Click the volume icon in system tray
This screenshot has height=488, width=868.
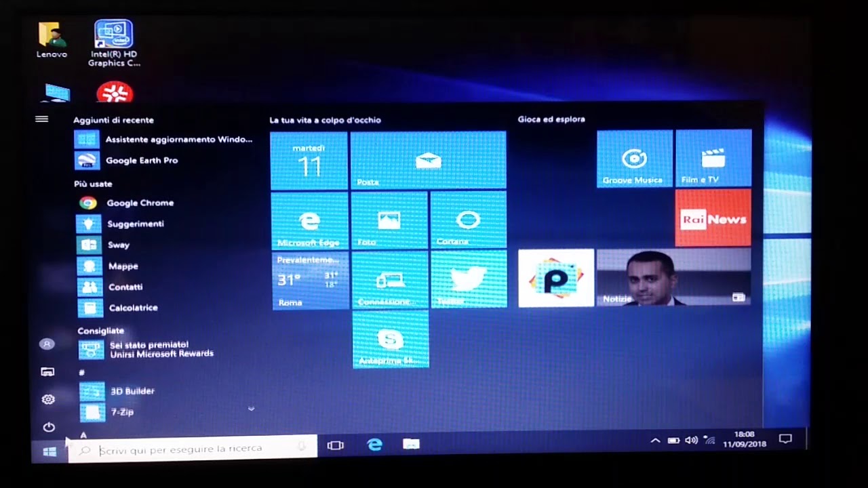(691, 440)
